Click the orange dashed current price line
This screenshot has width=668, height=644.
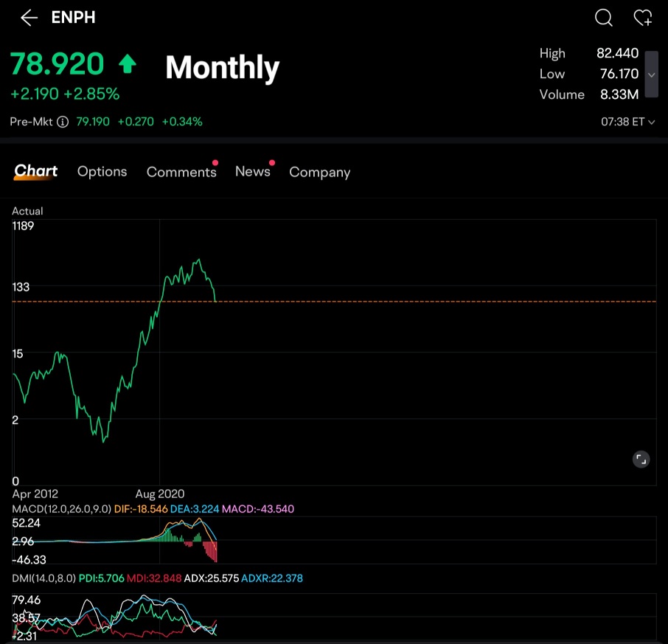334,301
